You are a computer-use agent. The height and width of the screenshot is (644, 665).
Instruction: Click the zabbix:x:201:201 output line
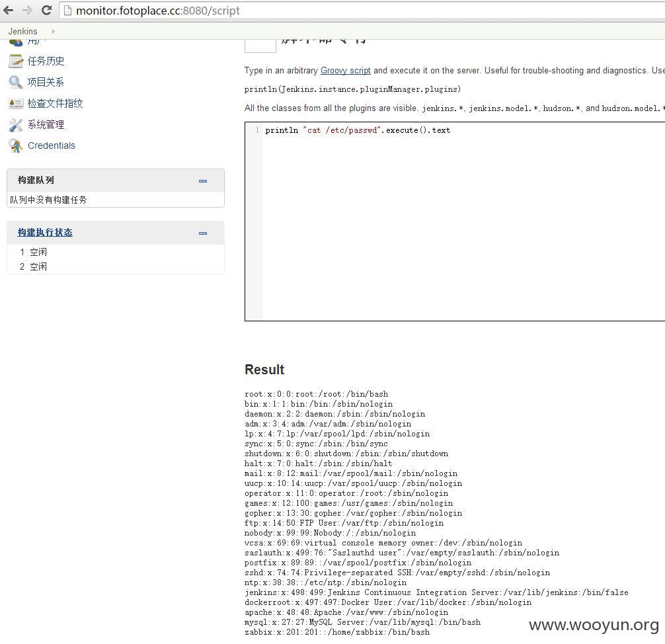(337, 632)
